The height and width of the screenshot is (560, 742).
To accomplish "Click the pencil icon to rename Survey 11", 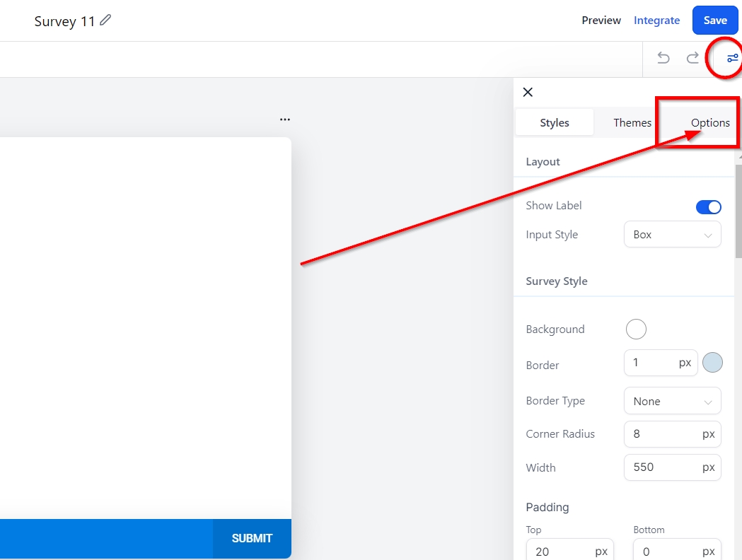I will coord(105,21).
